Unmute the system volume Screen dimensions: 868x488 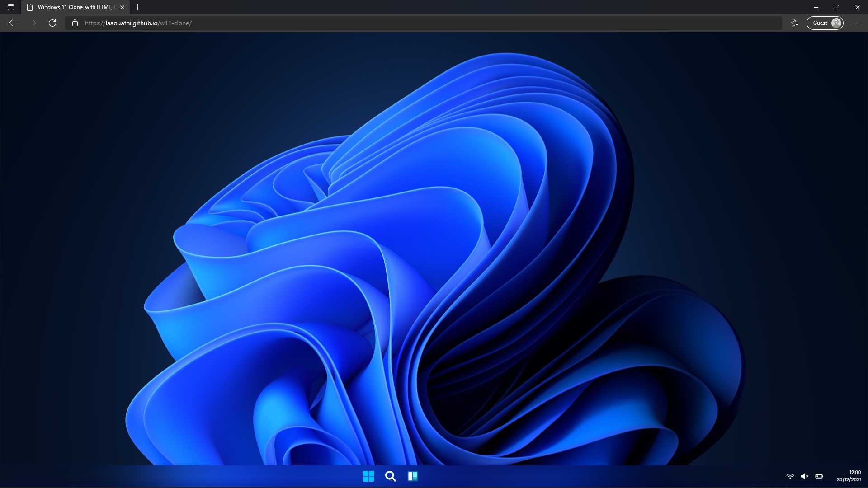pos(805,476)
